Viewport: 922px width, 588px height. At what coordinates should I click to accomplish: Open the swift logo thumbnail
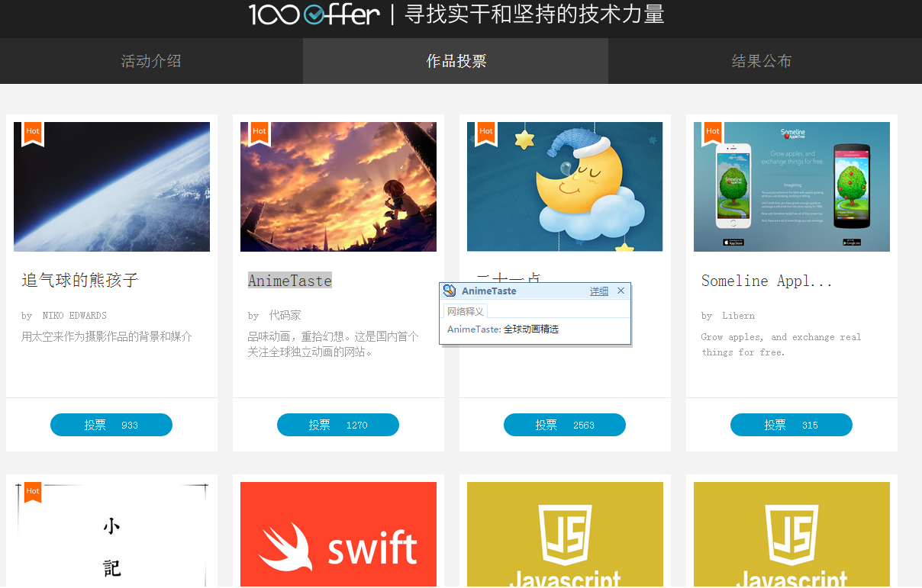(338, 535)
